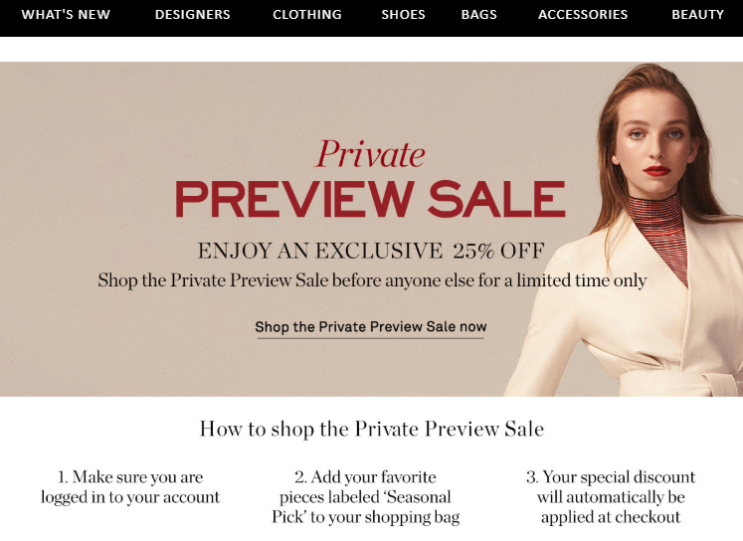
Task: Click the Enjoy an Exclusive 25% Off text
Action: (371, 251)
